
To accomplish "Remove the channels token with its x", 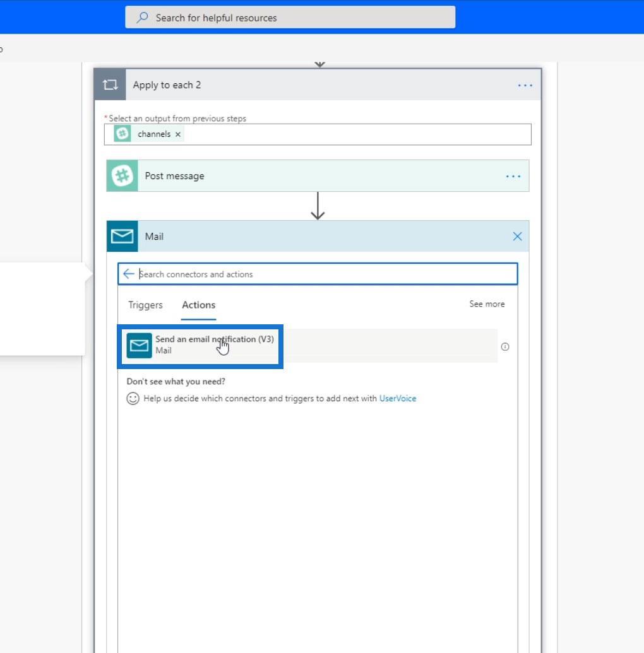I will [x=178, y=134].
